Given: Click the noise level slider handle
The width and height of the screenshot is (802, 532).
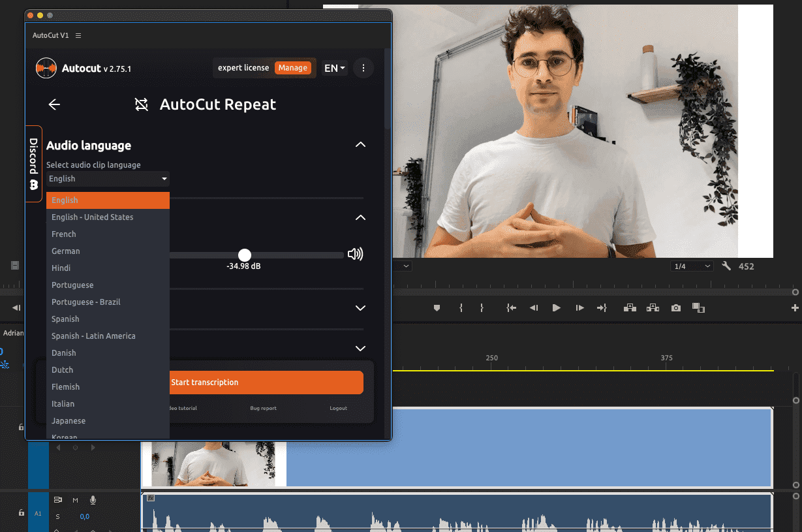Looking at the screenshot, I should (244, 255).
